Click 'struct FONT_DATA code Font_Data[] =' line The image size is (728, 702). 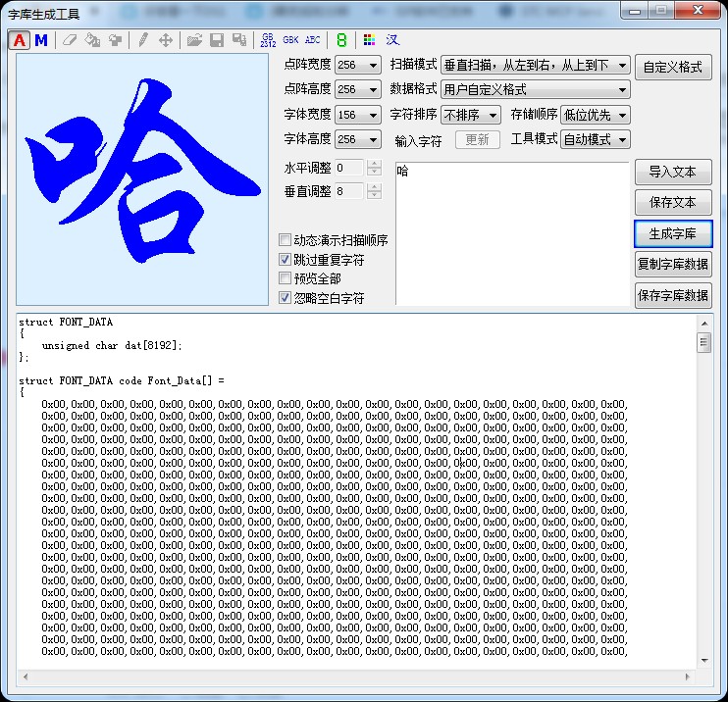[x=122, y=381]
